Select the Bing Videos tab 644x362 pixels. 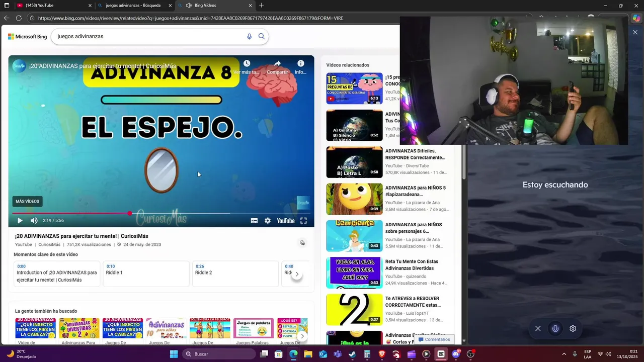click(215, 6)
